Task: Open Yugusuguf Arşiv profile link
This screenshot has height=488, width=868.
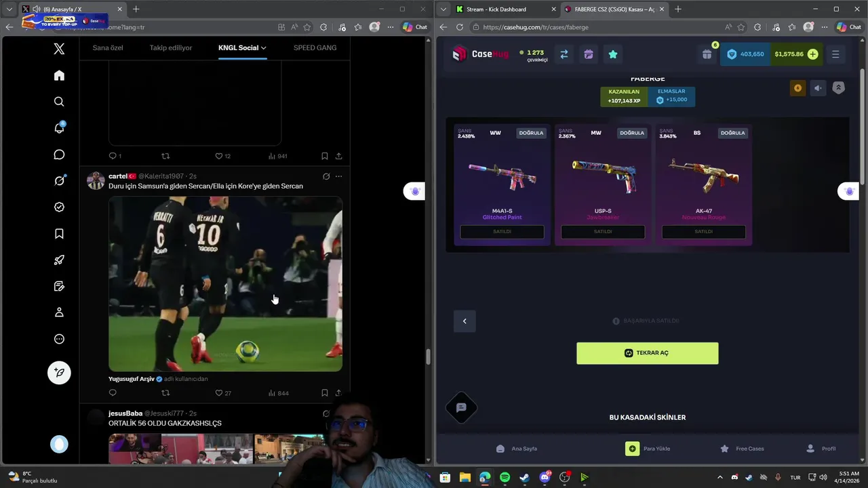Action: [132, 379]
